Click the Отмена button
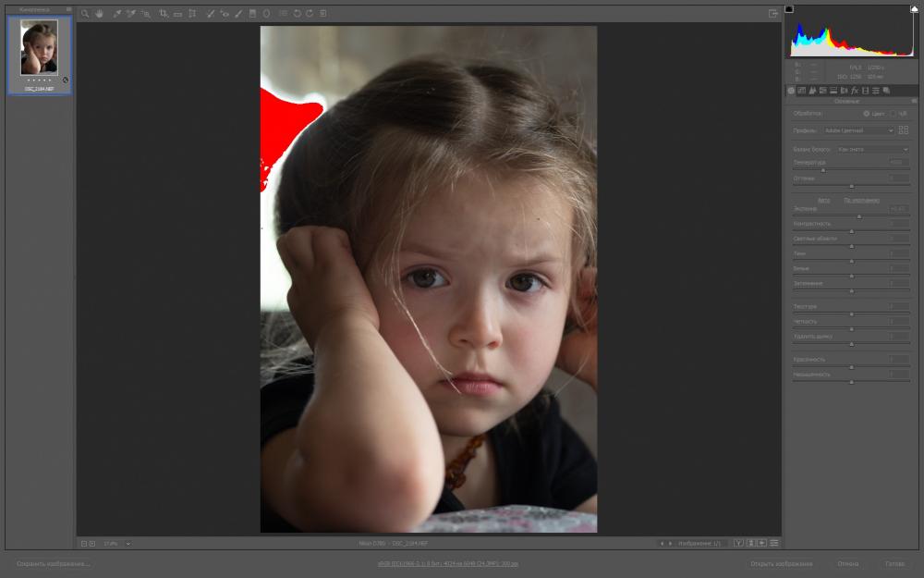This screenshot has width=924, height=578. [x=848, y=564]
